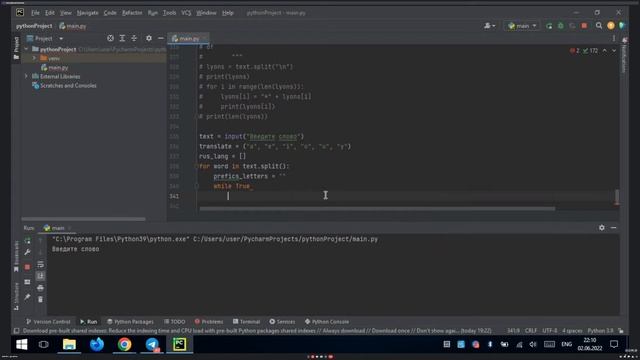
Task: Click pythonProject breadcrumb in navigation bar
Action: tap(34, 26)
